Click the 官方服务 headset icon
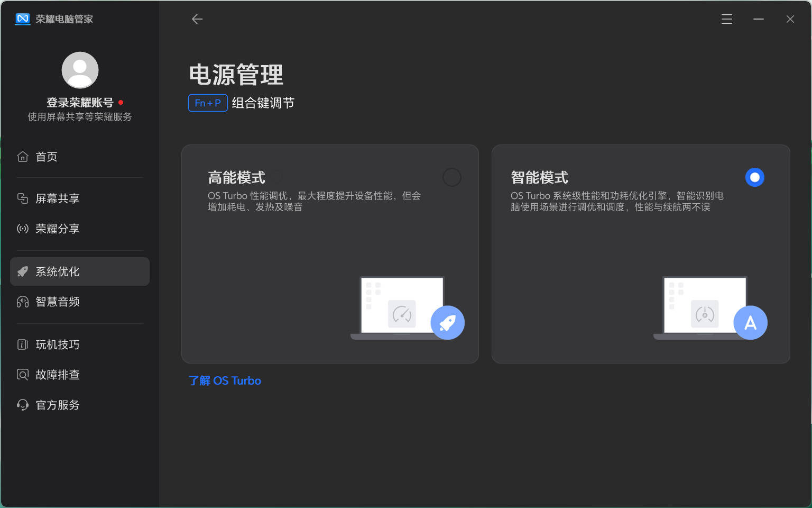Screen dimensions: 812x508 point(23,405)
